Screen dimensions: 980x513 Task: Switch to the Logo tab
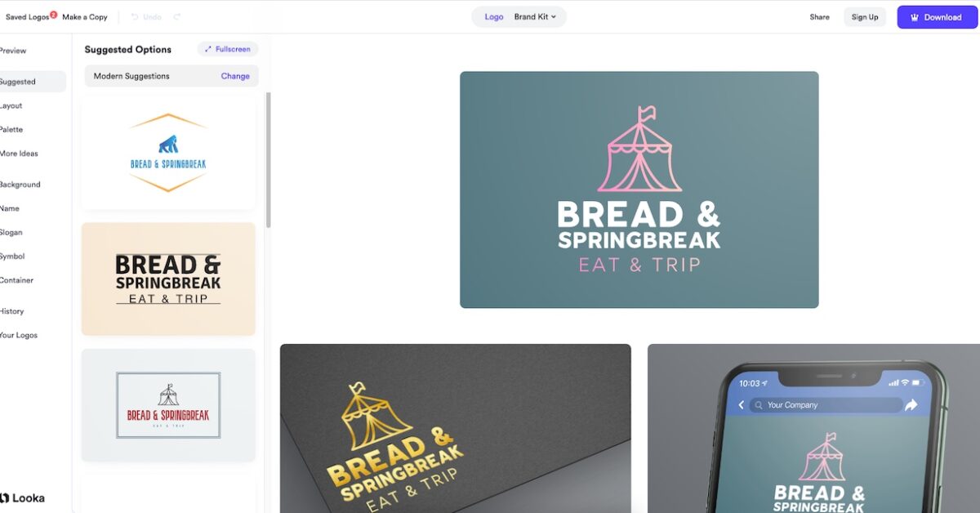pyautogui.click(x=494, y=17)
